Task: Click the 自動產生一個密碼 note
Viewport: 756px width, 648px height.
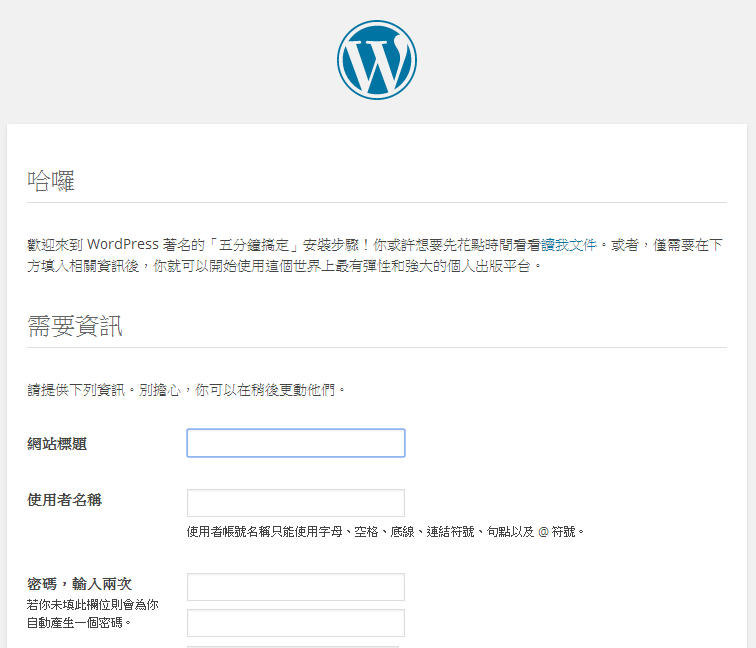Action: 93,613
